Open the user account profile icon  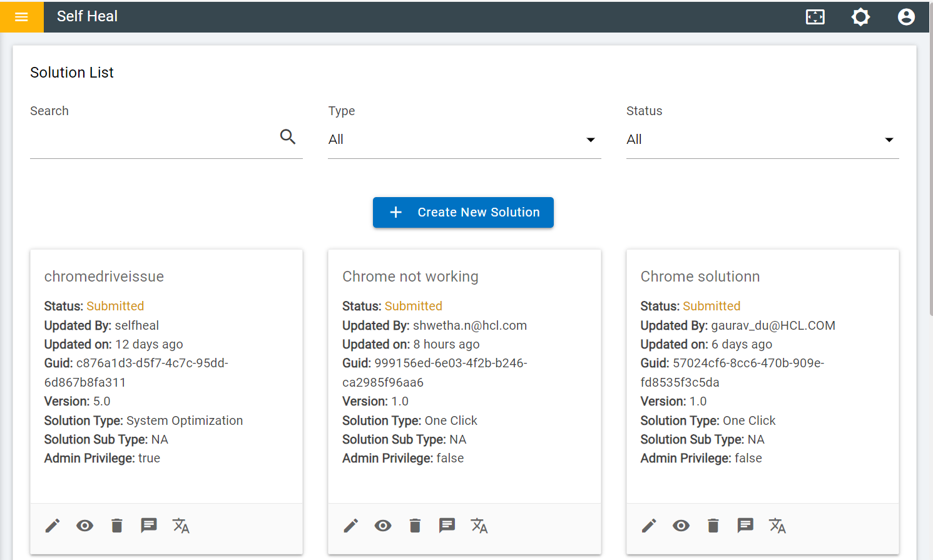coord(905,17)
